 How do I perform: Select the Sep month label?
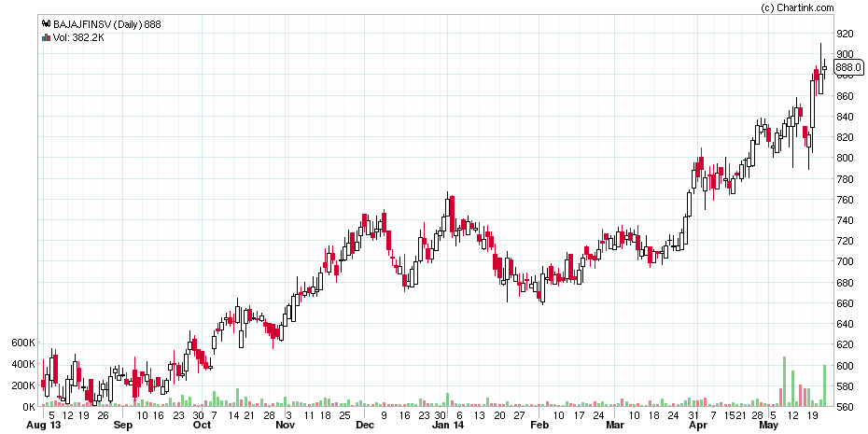[122, 425]
